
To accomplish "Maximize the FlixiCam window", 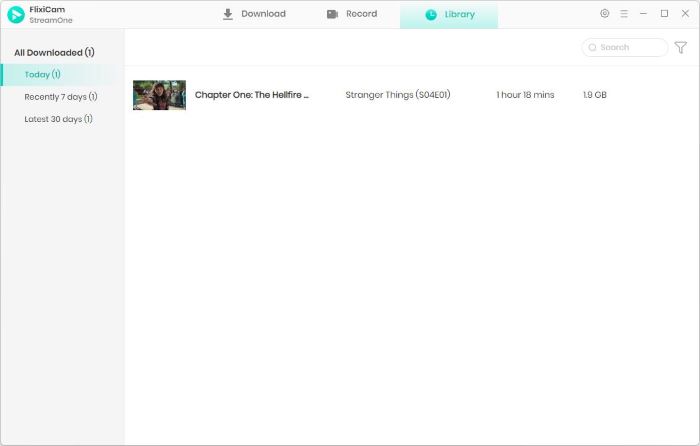I will click(664, 14).
